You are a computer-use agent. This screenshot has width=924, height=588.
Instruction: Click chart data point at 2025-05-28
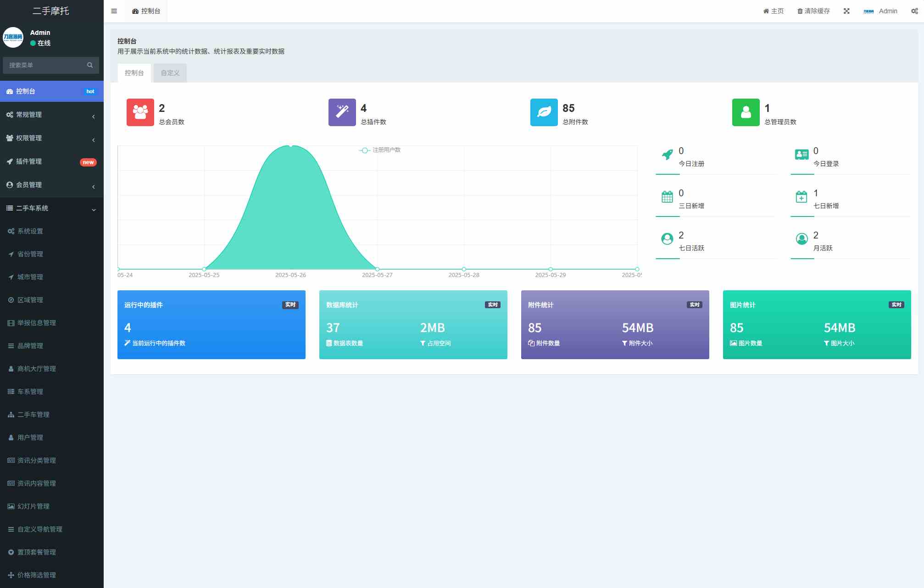point(464,269)
